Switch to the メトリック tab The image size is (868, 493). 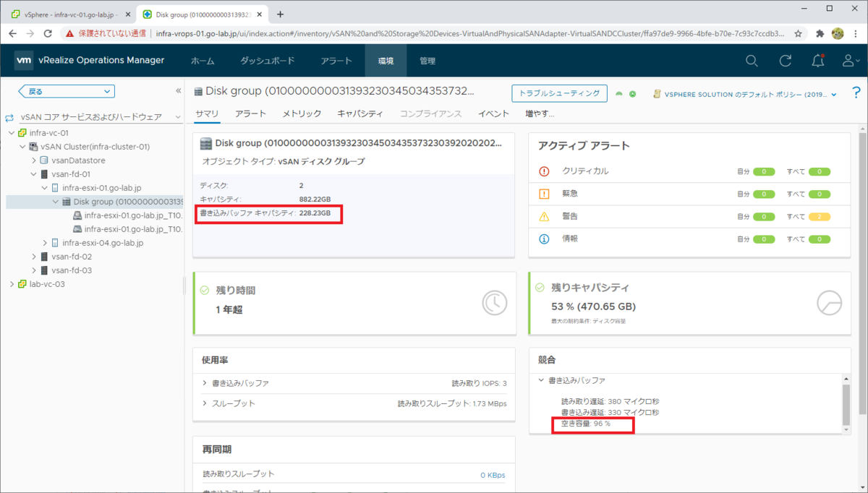point(302,113)
